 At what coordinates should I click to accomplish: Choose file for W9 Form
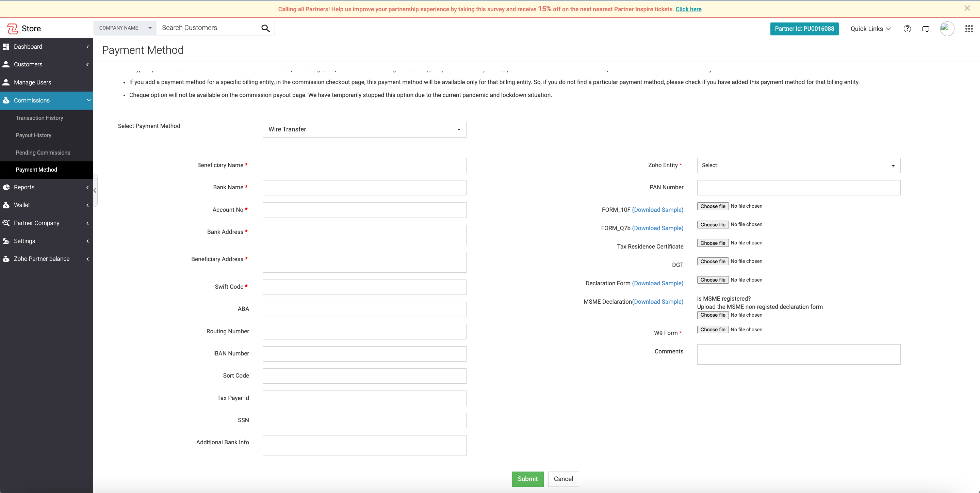[x=713, y=330]
